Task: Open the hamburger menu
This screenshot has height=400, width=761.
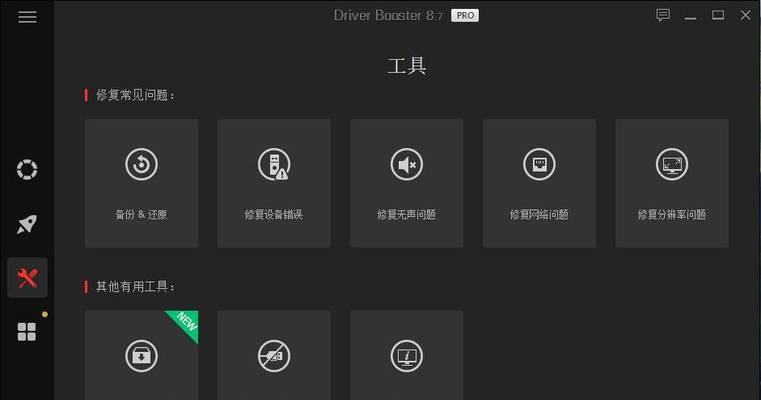Action: point(27,17)
